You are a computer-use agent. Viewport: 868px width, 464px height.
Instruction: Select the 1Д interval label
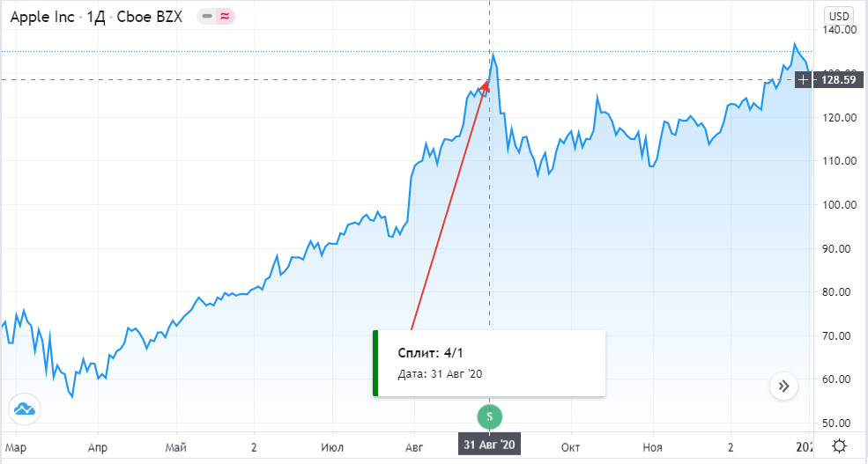pos(96,17)
